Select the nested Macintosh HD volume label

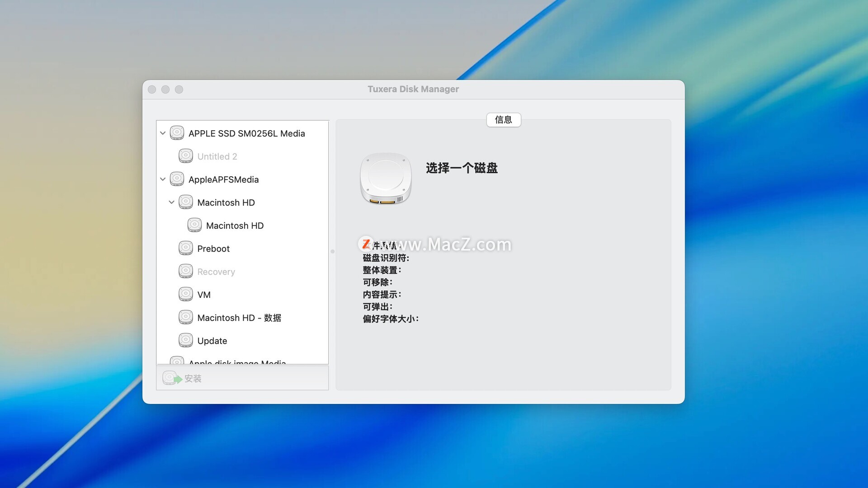[235, 225]
